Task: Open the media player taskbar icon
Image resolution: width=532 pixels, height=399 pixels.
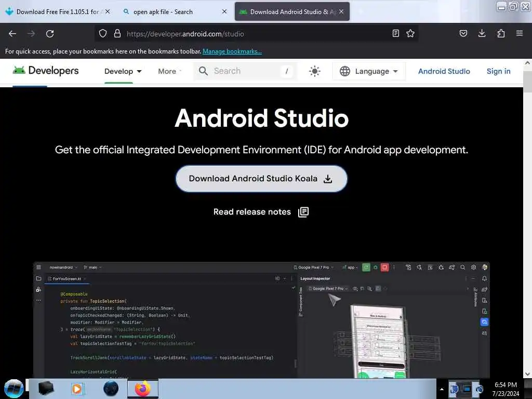Action: click(77, 389)
